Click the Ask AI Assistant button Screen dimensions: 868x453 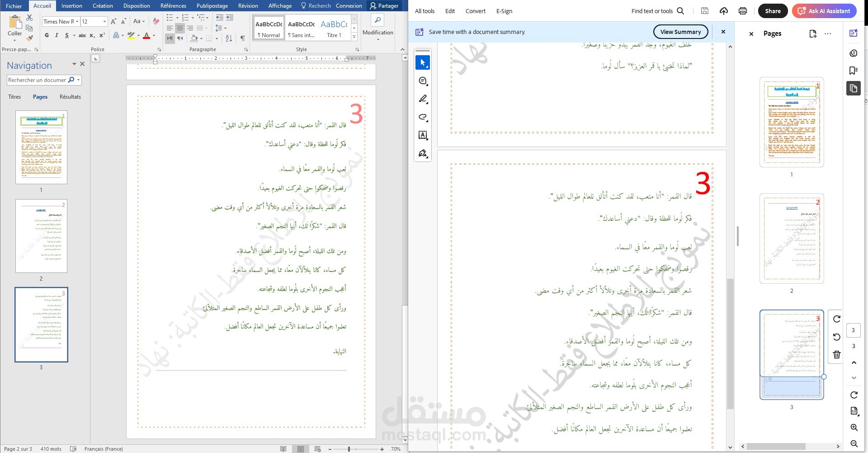click(824, 11)
